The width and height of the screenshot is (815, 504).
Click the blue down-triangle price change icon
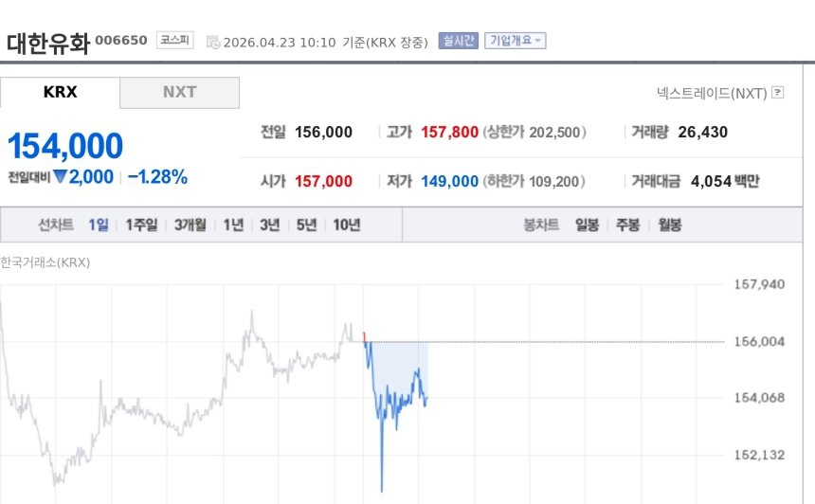pyautogui.click(x=61, y=176)
